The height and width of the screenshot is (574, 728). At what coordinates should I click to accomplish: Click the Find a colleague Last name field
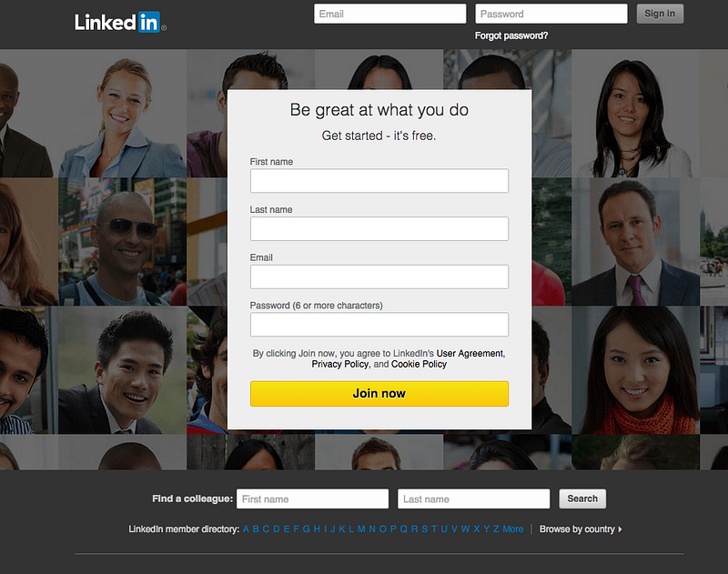473,498
